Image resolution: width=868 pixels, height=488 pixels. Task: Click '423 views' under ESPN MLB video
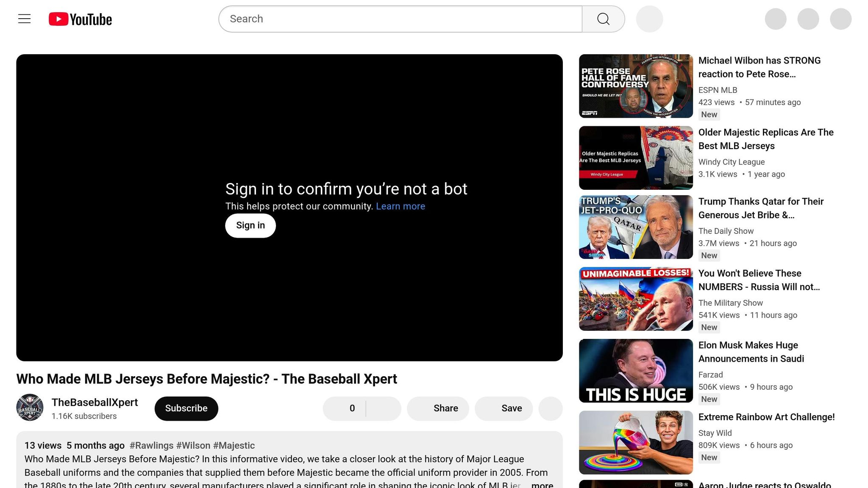pyautogui.click(x=716, y=102)
